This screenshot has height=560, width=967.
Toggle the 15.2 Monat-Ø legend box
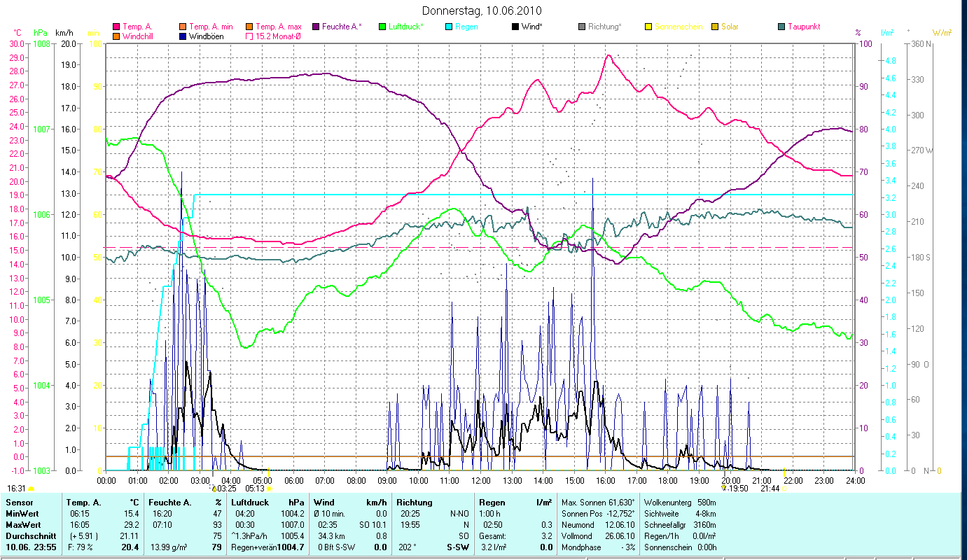pyautogui.click(x=249, y=36)
